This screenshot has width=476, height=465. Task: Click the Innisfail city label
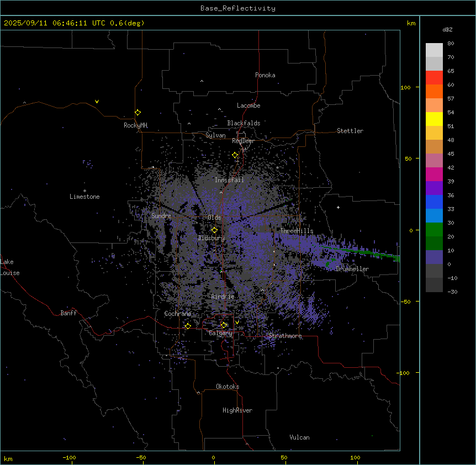[229, 180]
